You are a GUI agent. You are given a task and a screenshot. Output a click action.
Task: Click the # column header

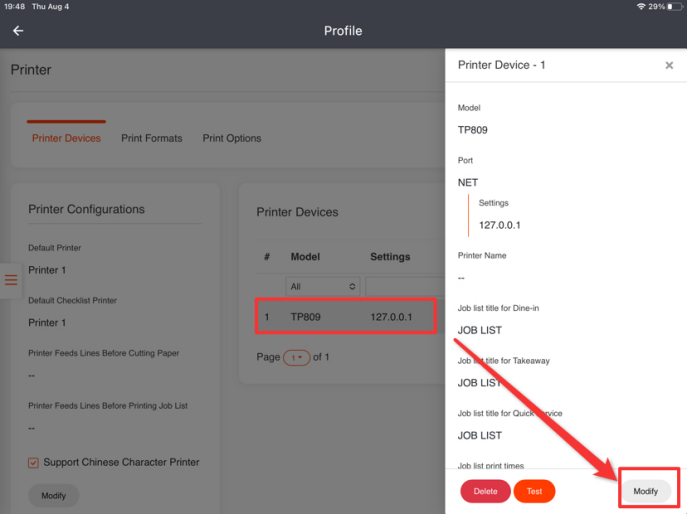click(x=267, y=257)
